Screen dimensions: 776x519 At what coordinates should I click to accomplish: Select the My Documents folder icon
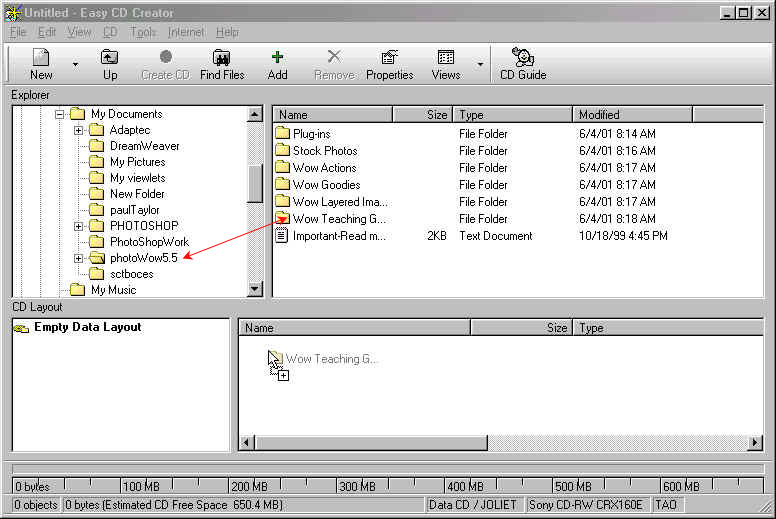(x=78, y=114)
